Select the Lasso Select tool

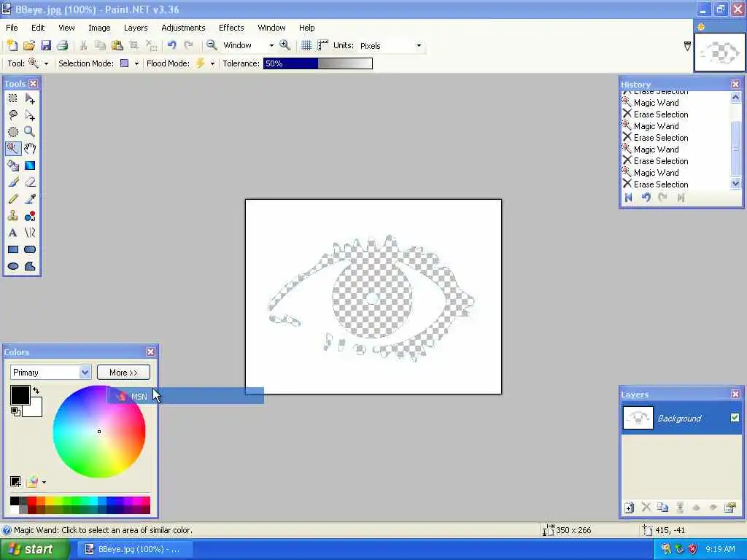[x=13, y=115]
